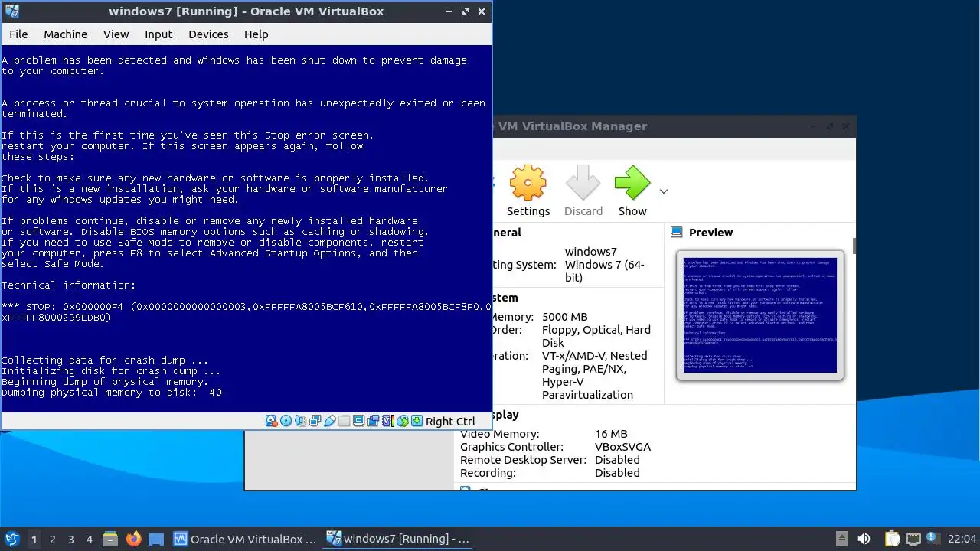The height and width of the screenshot is (551, 980).
Task: Click the VBoxSVGA graphics controller value
Action: click(x=622, y=447)
